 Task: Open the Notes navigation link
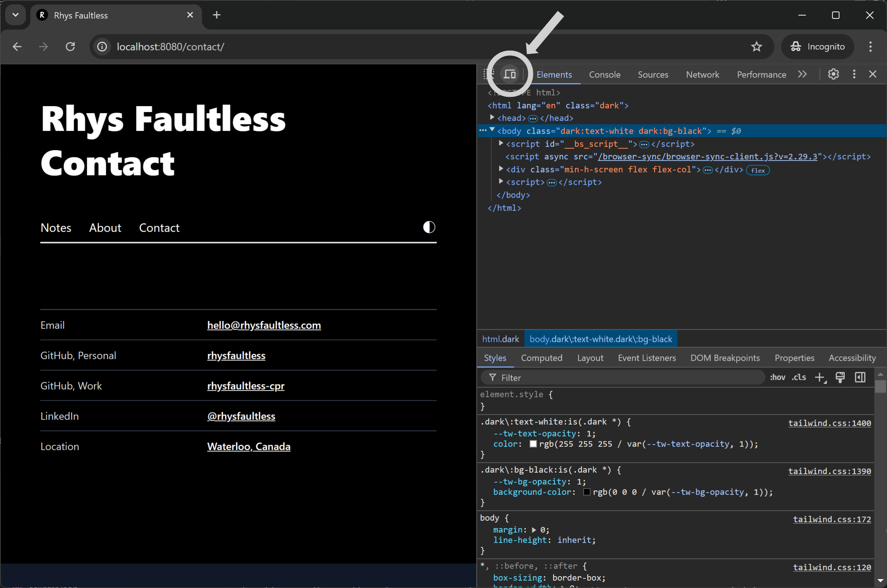(x=56, y=228)
